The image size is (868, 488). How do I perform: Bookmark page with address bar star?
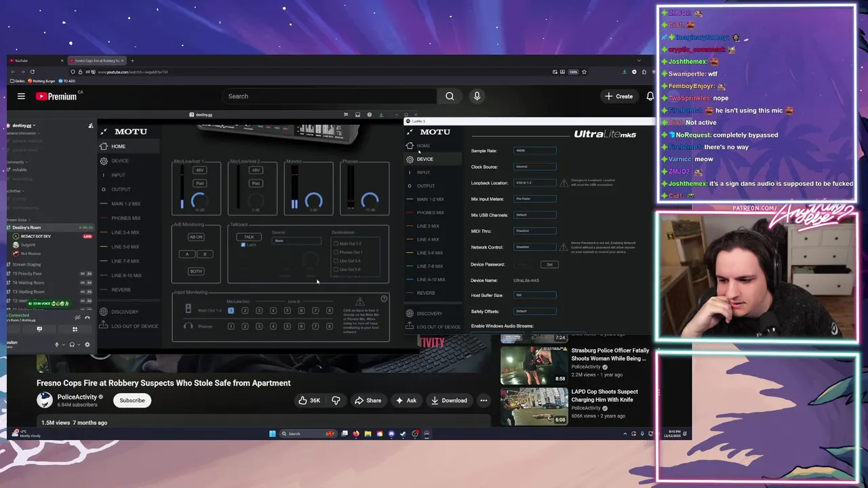point(584,72)
